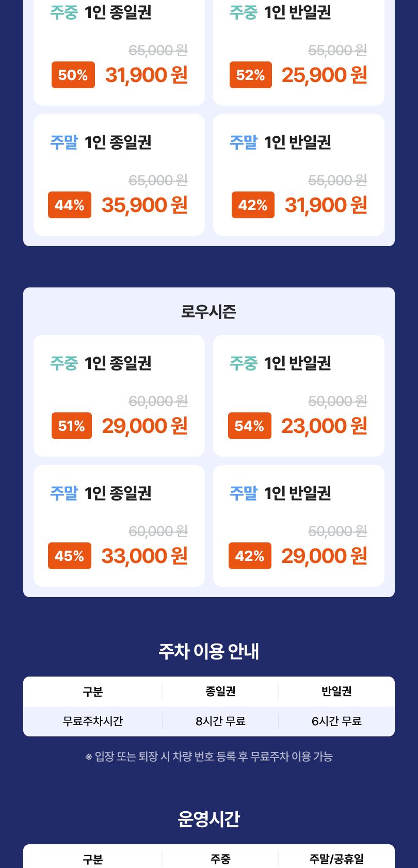Image resolution: width=418 pixels, height=868 pixels.
Task: Click the 52% discount badge
Action: pyautogui.click(x=251, y=75)
